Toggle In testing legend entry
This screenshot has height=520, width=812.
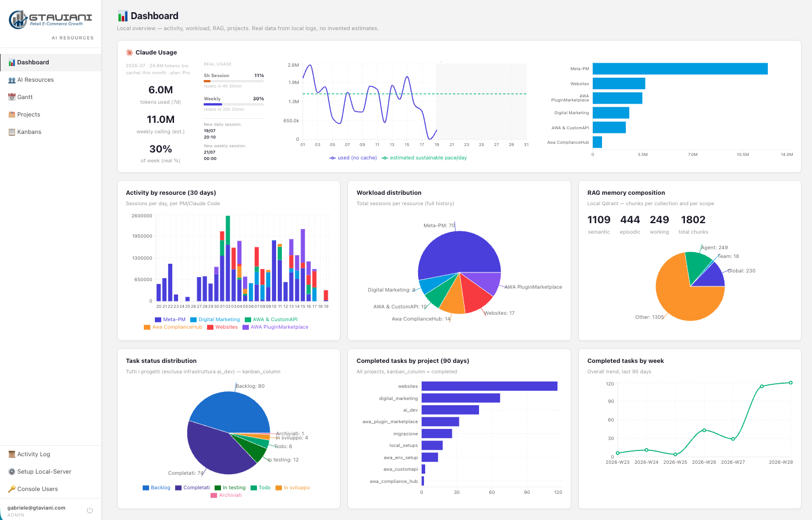tap(230, 488)
